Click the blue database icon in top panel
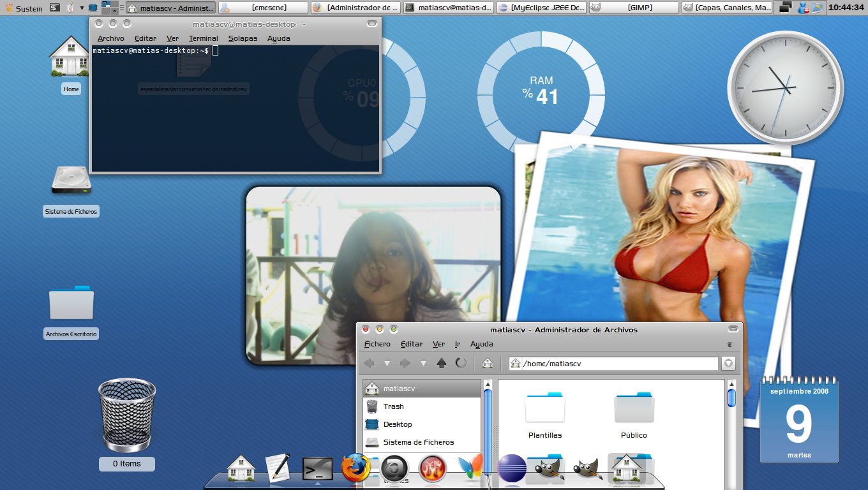 pos(93,8)
